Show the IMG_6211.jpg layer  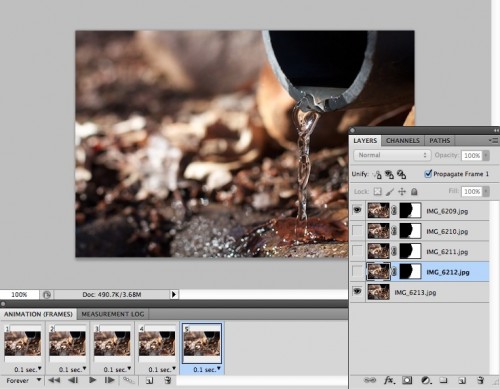(x=357, y=251)
